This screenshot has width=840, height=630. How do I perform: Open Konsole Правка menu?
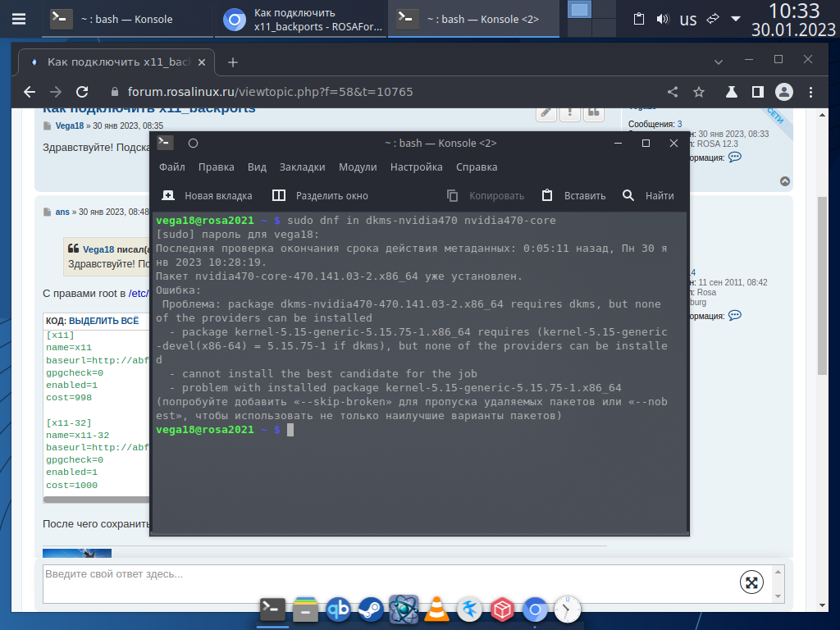(216, 167)
